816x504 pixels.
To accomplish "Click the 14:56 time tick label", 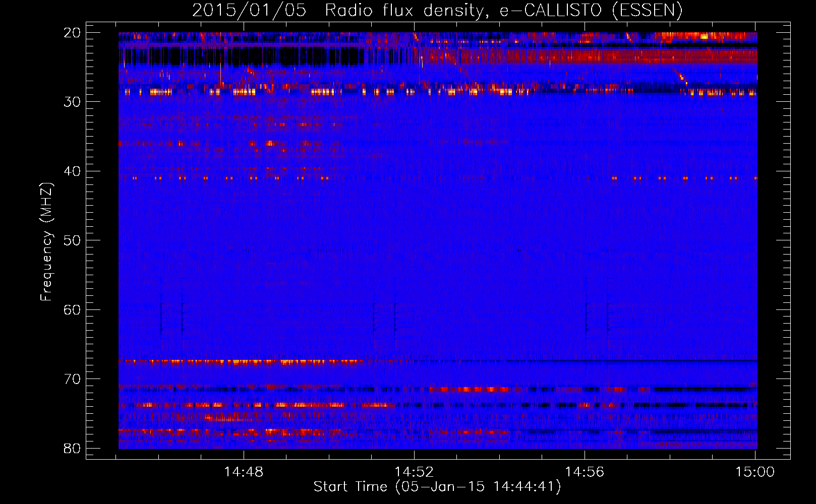I will (x=585, y=472).
